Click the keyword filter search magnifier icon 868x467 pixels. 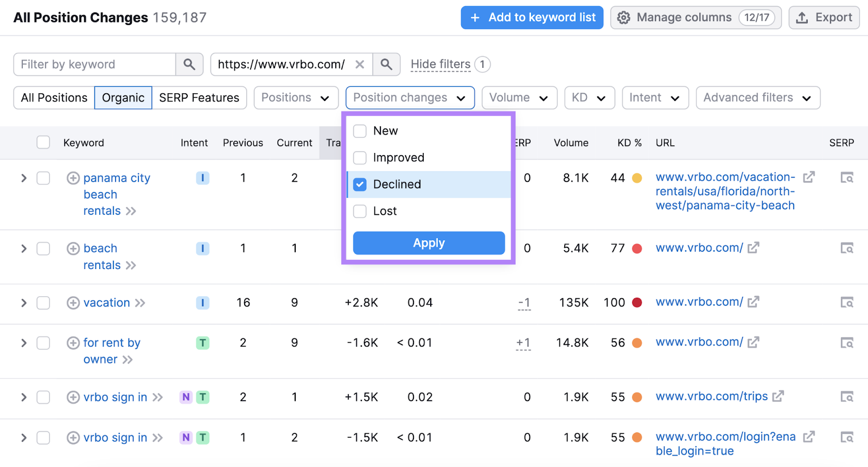(189, 65)
